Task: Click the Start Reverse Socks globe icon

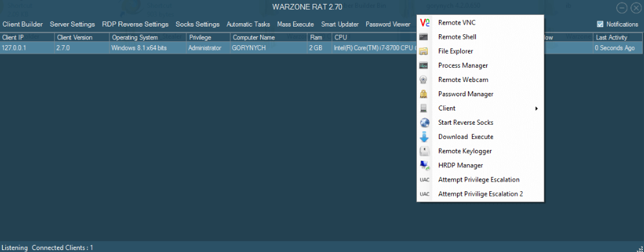Action: pyautogui.click(x=425, y=123)
